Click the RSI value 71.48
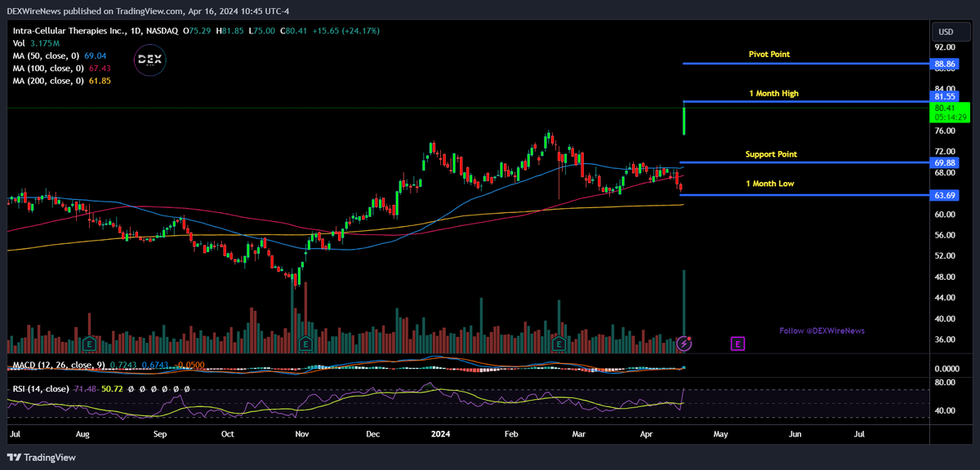The image size is (980, 470). [x=86, y=389]
